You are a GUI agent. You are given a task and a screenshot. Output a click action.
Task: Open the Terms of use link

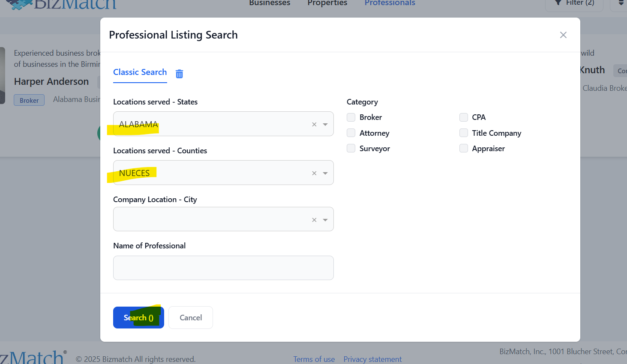[x=314, y=359]
